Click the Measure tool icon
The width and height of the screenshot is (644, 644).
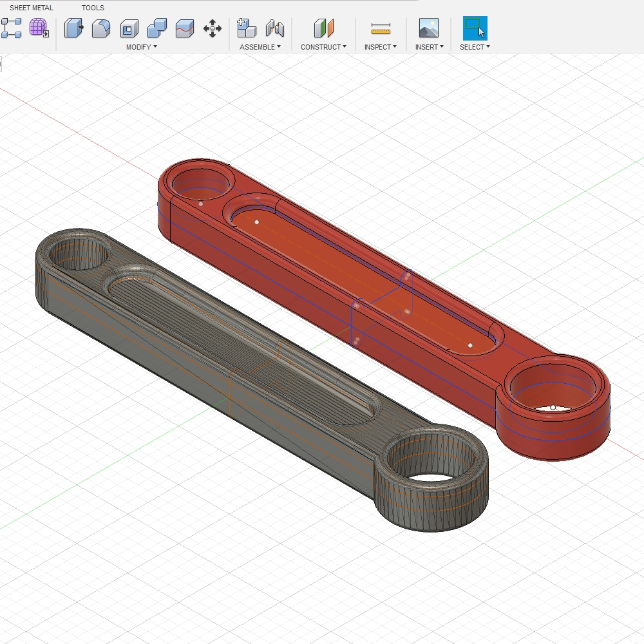click(381, 28)
